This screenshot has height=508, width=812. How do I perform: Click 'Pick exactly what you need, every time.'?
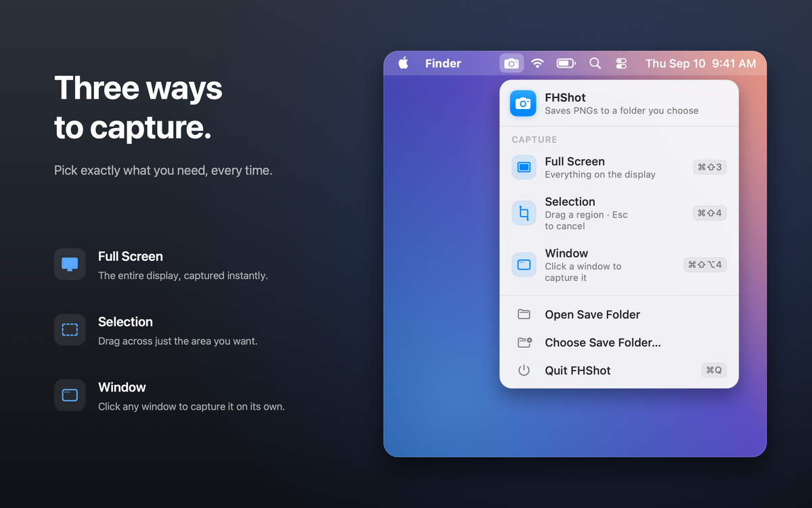coord(163,170)
